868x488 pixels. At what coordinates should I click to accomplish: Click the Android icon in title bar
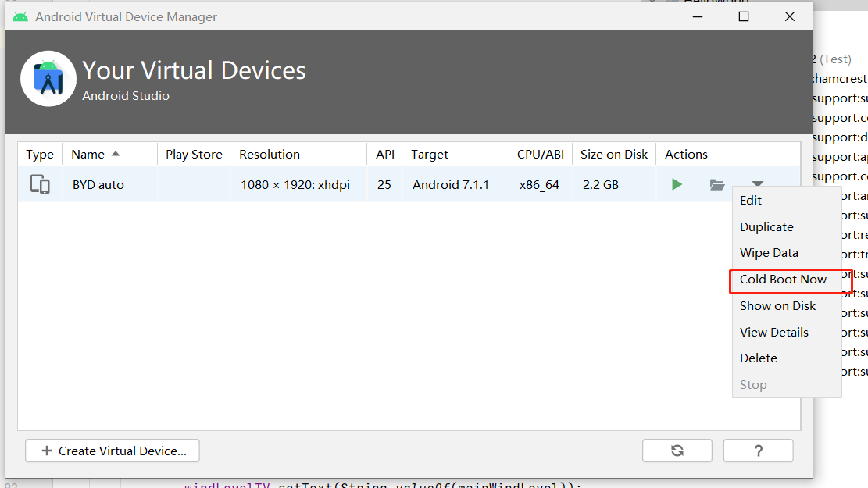[x=20, y=16]
